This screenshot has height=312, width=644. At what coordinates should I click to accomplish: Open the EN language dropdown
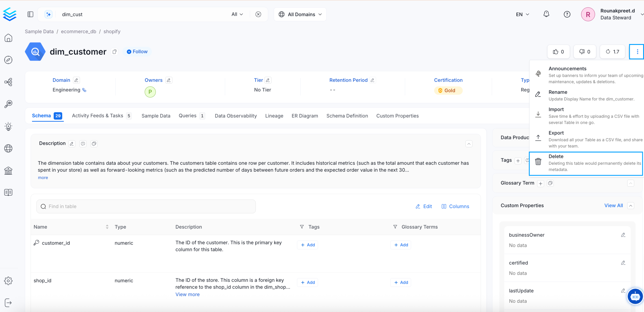pyautogui.click(x=522, y=14)
